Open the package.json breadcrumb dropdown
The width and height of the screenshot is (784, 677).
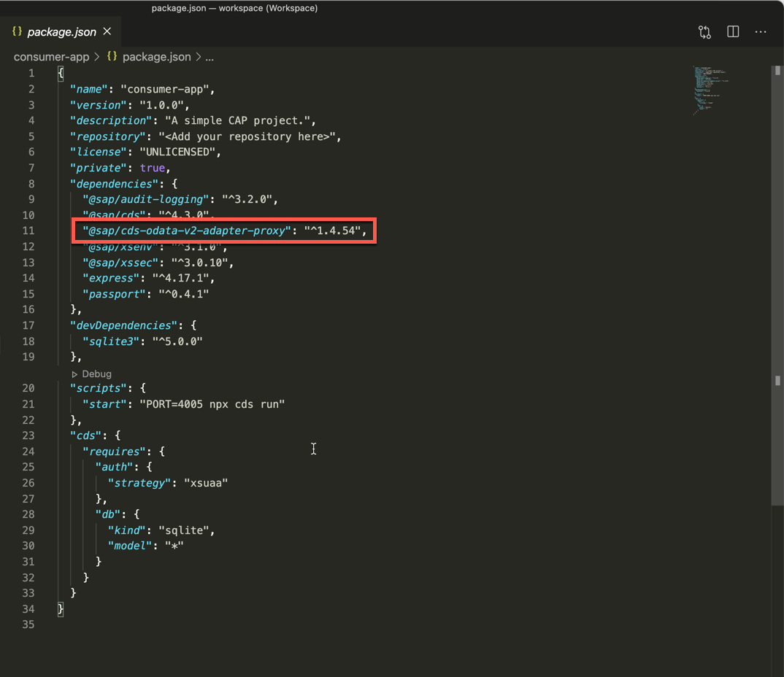(x=156, y=57)
